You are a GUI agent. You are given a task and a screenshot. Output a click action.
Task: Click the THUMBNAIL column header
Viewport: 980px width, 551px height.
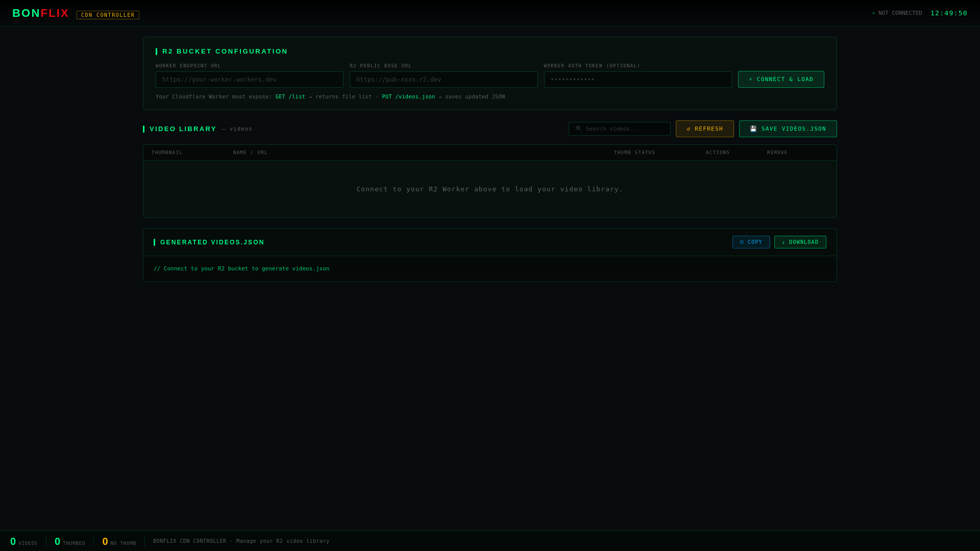pyautogui.click(x=167, y=153)
